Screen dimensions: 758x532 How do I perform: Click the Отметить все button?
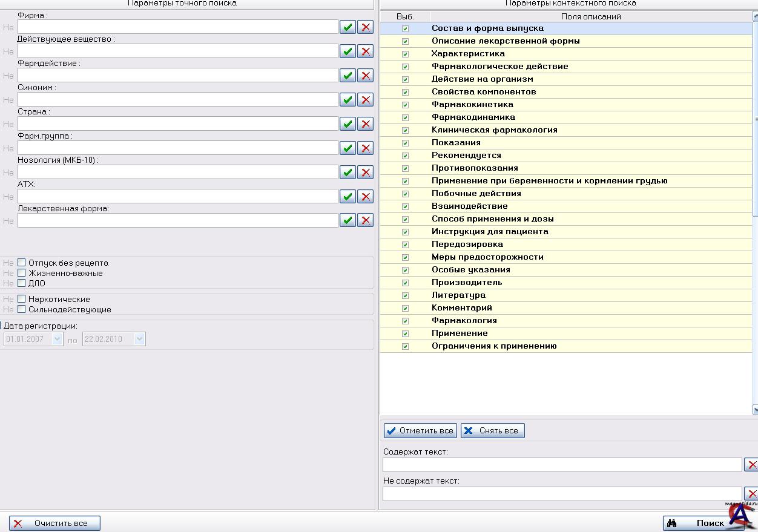(420, 430)
